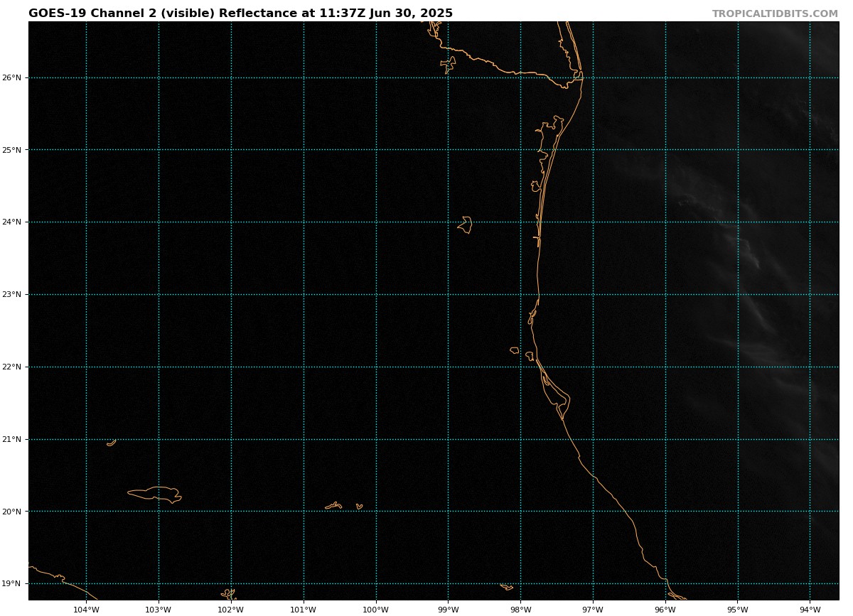This screenshot has height=616, width=853.
Task: Click the 101°W longitude label
Action: click(304, 610)
